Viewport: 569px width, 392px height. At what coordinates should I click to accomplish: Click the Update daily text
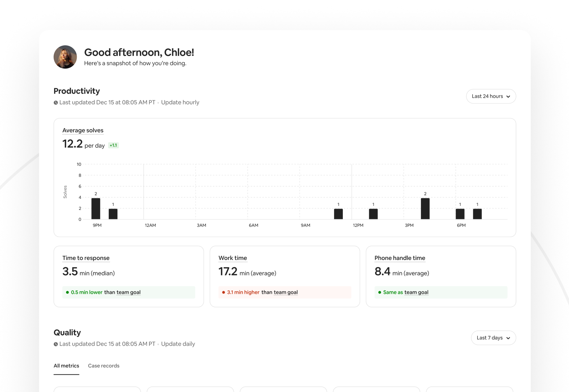[178, 344]
